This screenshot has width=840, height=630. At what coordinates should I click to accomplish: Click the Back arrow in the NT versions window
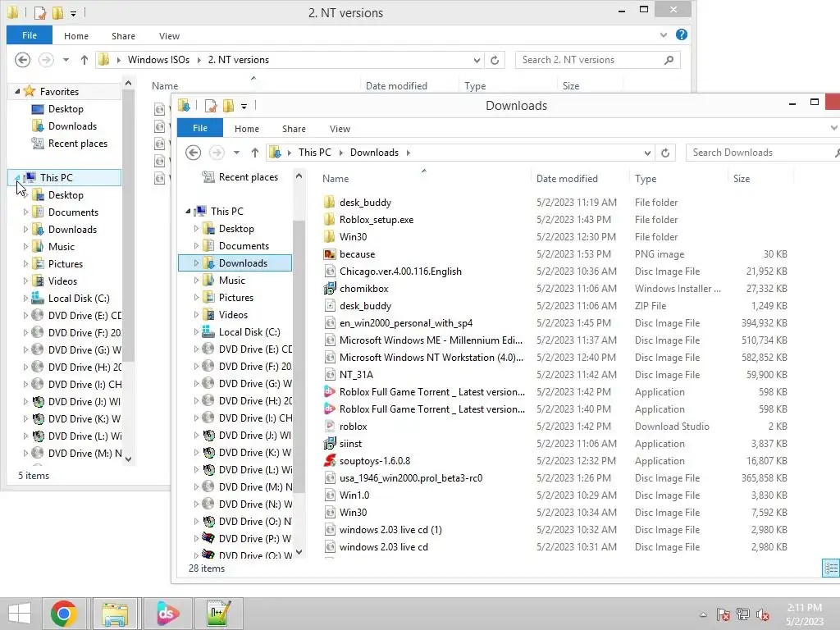(22, 60)
